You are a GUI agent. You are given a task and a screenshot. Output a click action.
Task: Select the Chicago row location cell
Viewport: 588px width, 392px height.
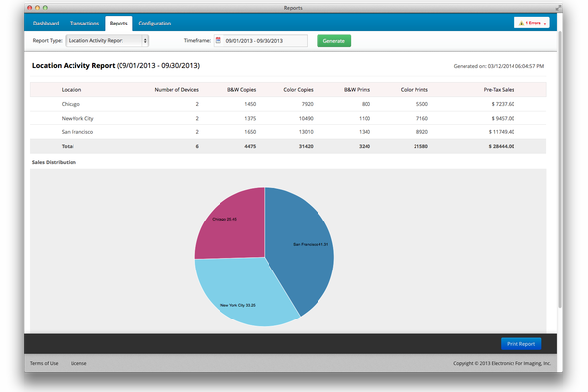pos(71,104)
